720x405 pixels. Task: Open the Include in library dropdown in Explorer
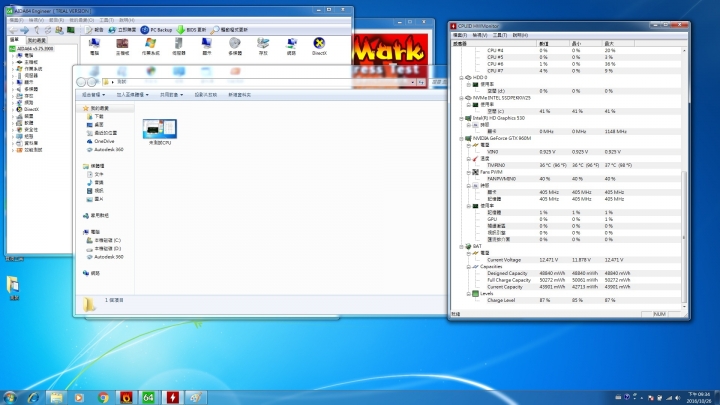click(x=132, y=95)
